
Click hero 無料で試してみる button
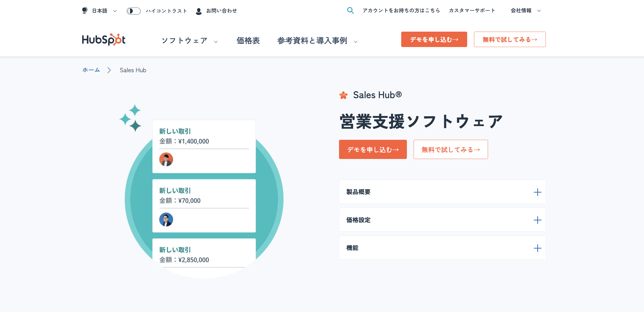coord(451,150)
